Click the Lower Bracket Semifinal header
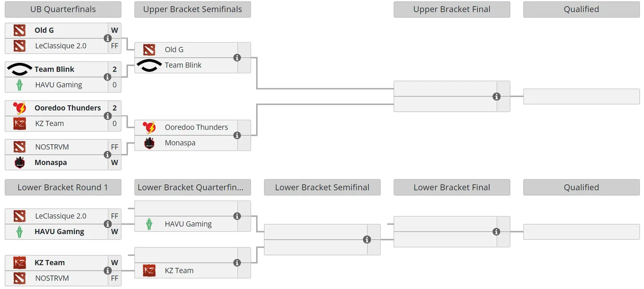The image size is (644, 289). tap(322, 187)
